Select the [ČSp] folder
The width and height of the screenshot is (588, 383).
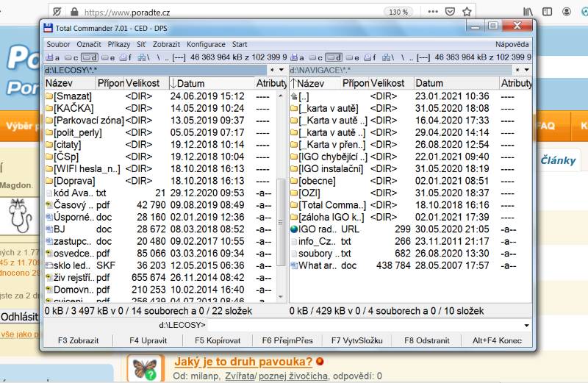coord(62,157)
